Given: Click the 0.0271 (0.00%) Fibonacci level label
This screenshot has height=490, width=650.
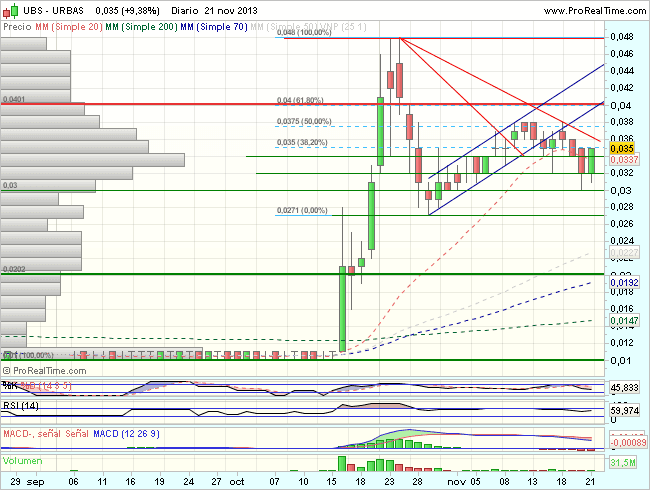Looking at the screenshot, I should pos(301,211).
